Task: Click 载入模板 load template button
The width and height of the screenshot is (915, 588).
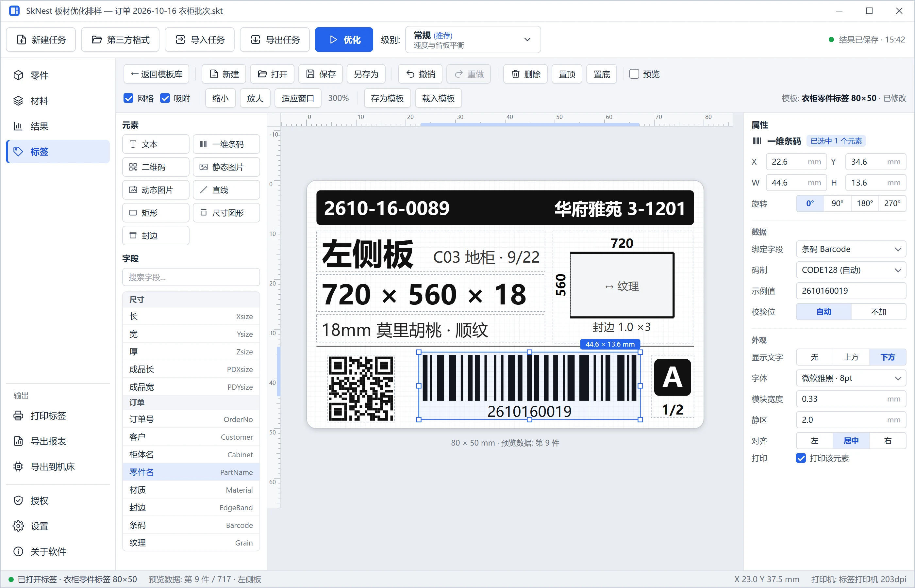Action: coord(439,99)
